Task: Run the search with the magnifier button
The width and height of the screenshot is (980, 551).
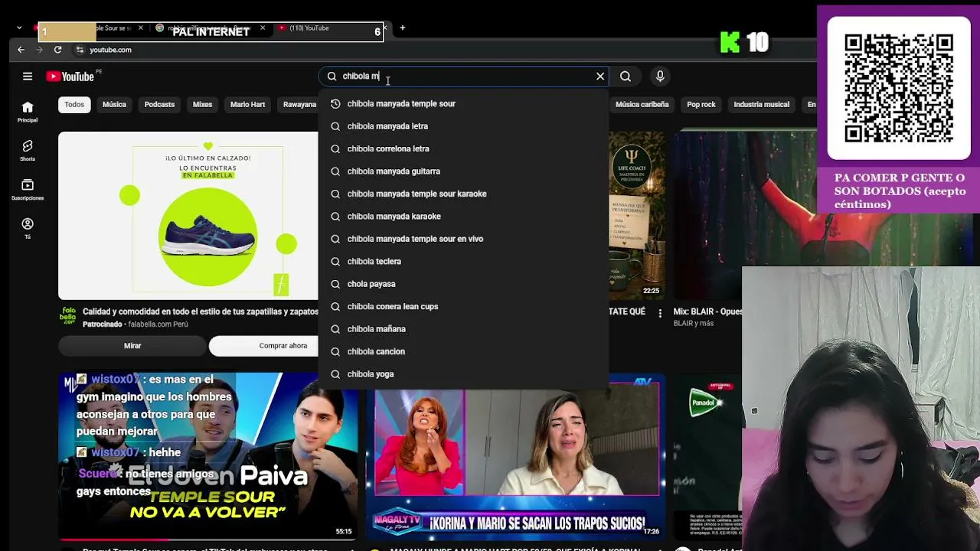Action: [626, 77]
